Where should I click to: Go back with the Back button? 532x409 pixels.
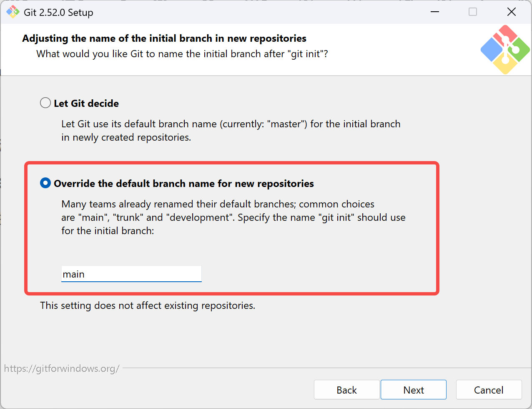(x=346, y=390)
